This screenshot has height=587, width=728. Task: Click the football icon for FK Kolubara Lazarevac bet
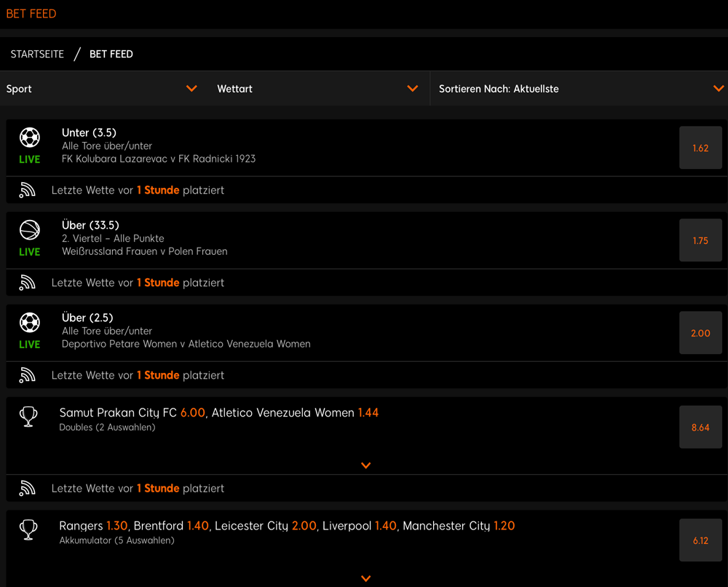point(30,138)
